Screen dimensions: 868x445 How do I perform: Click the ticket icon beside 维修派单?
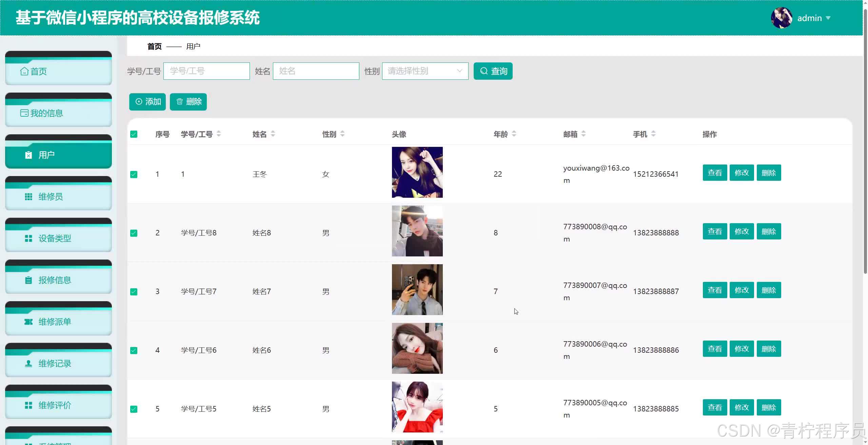(28, 322)
